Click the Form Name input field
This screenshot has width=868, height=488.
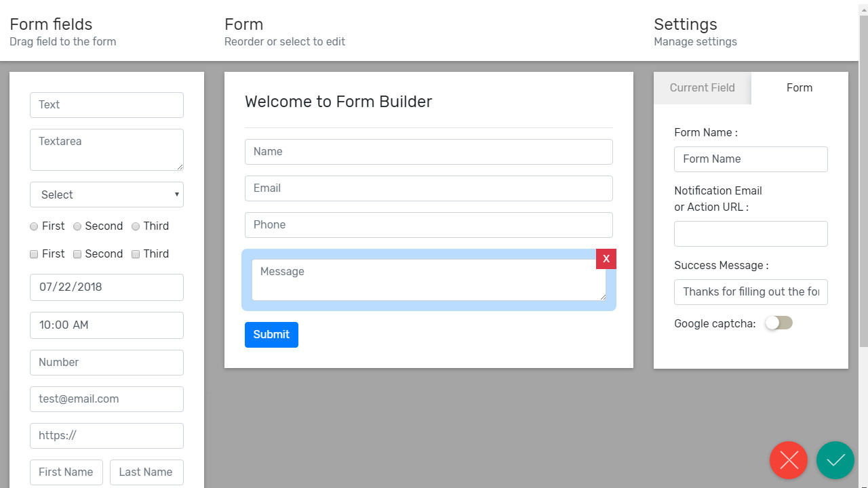point(750,159)
